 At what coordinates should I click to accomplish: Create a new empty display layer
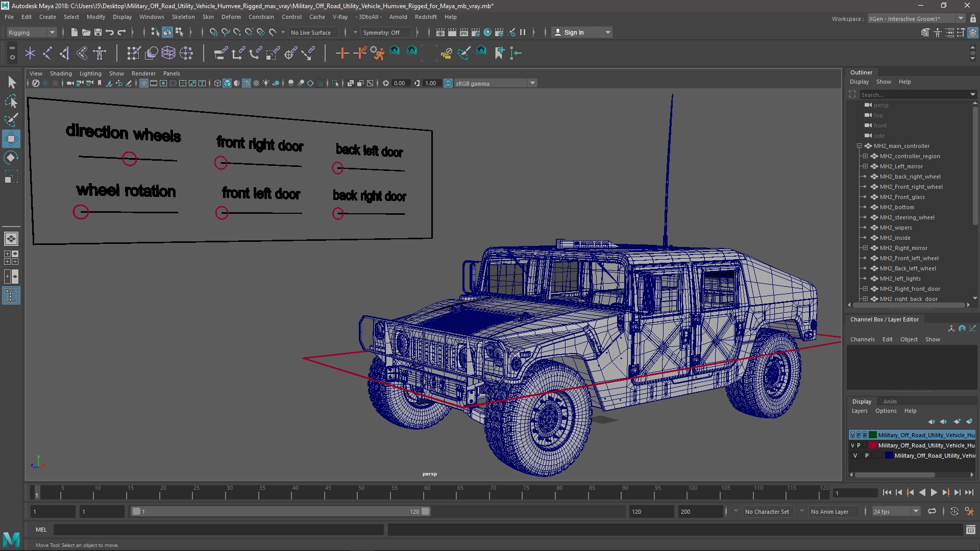tap(957, 421)
